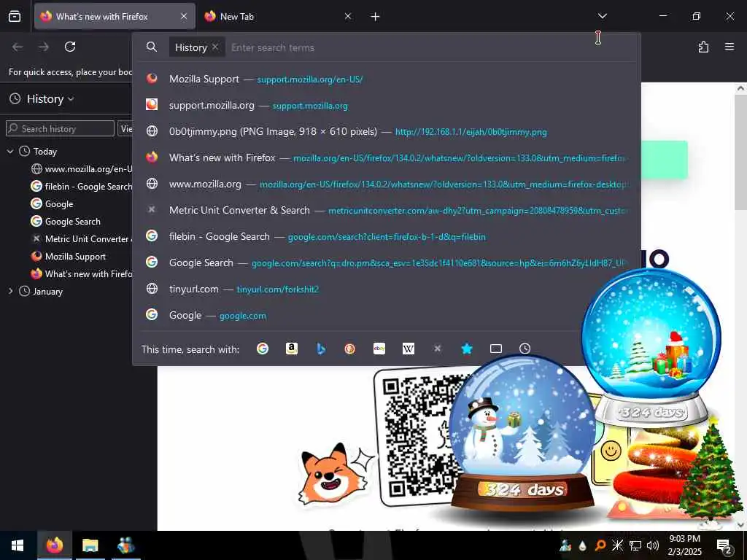
Task: Click the urlbar magnifying glass icon
Action: (152, 47)
